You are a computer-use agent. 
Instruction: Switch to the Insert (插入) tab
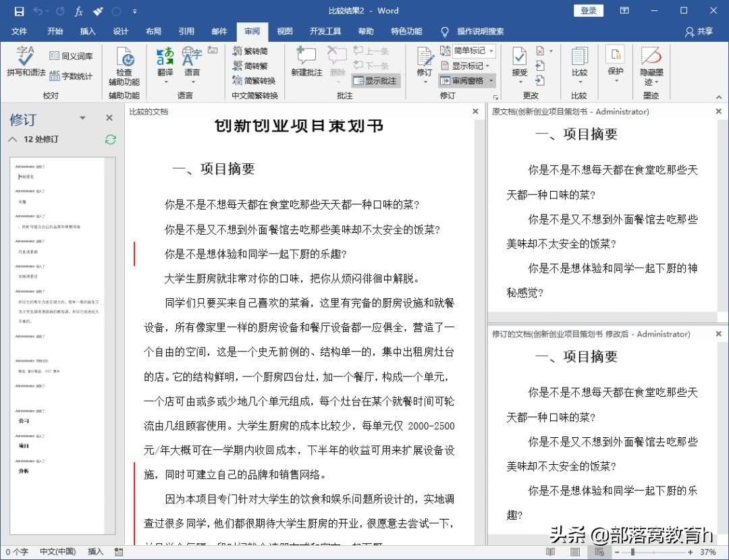pyautogui.click(x=87, y=32)
